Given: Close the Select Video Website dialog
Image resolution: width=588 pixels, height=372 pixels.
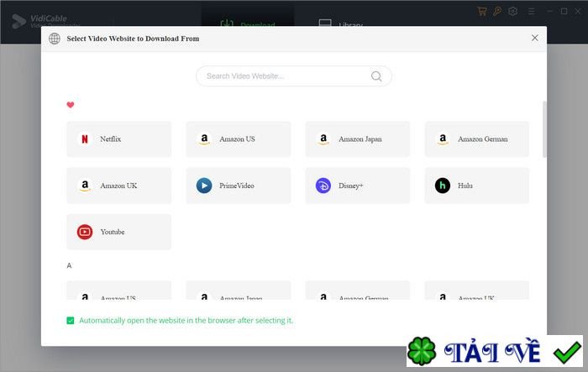Looking at the screenshot, I should coord(535,38).
